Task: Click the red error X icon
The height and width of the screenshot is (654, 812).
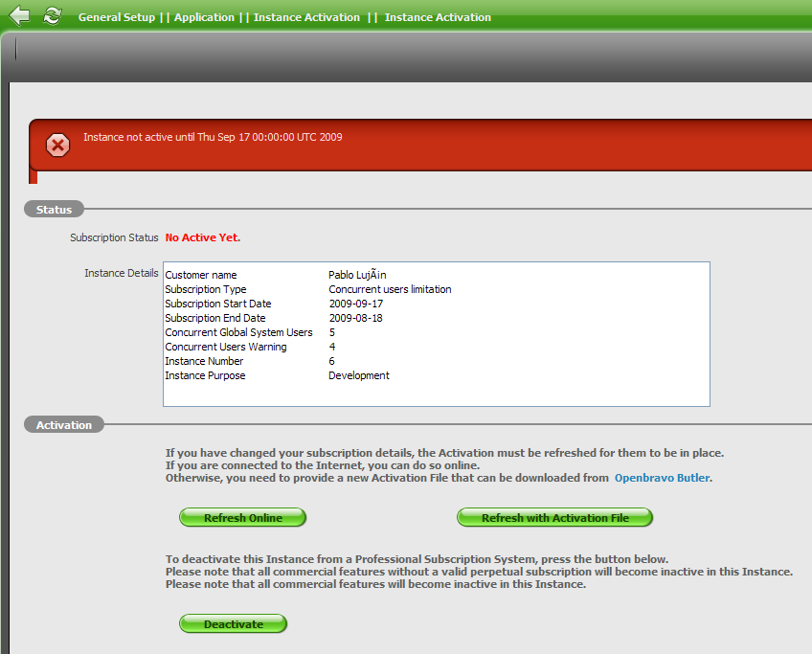Action: coord(58,145)
